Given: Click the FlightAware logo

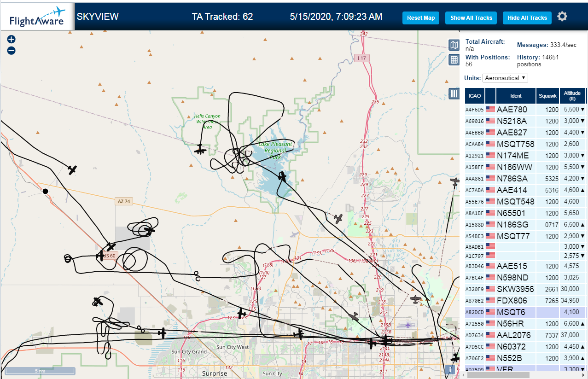Looking at the screenshot, I should [x=37, y=17].
